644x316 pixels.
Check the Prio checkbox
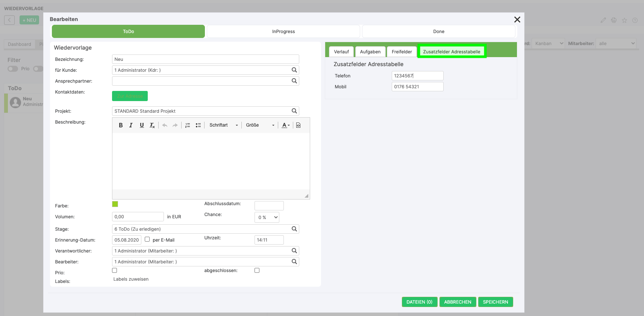point(115,271)
